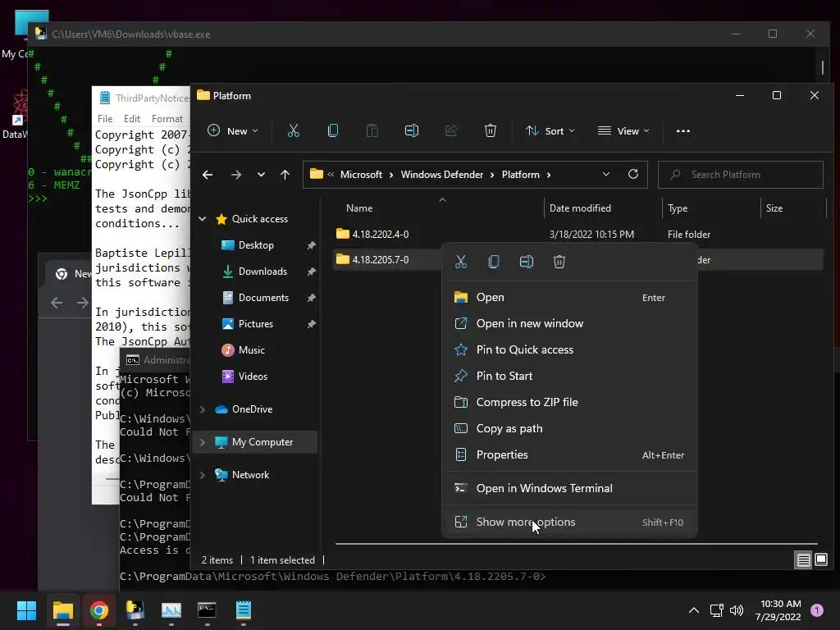Screen dimensions: 840x630
Task: Select Copy as path
Action: [569, 428]
